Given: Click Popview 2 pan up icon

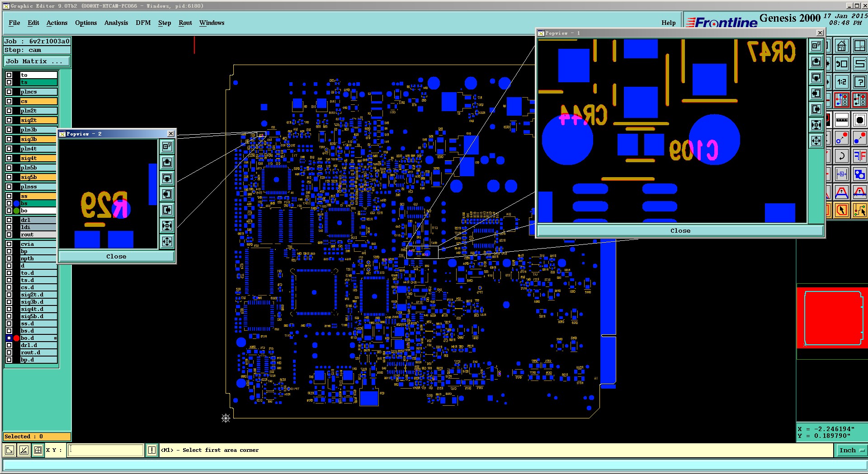Looking at the screenshot, I should 167,163.
